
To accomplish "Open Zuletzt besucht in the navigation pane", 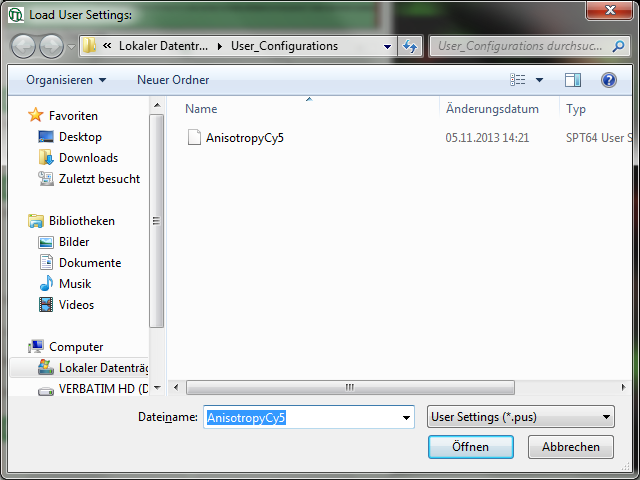I will pos(100,179).
